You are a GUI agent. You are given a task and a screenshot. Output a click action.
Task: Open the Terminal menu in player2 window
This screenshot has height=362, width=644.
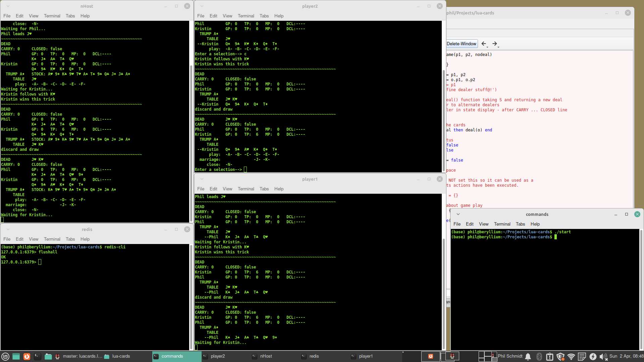246,16
